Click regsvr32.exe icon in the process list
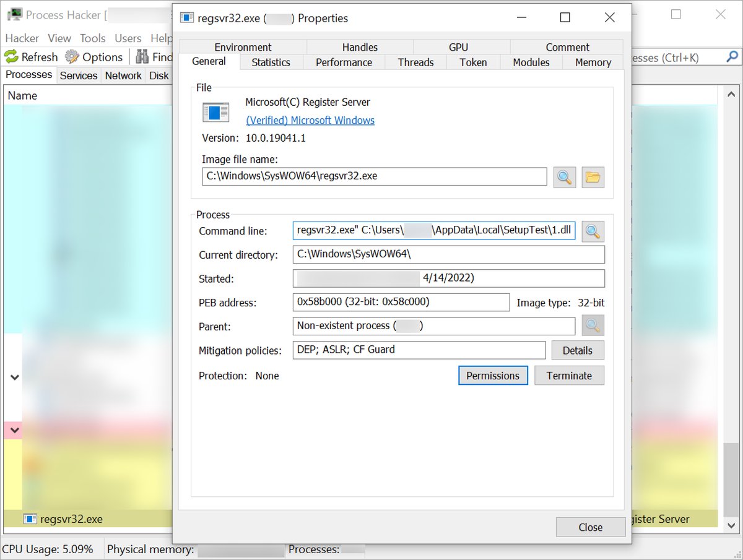 [x=30, y=519]
